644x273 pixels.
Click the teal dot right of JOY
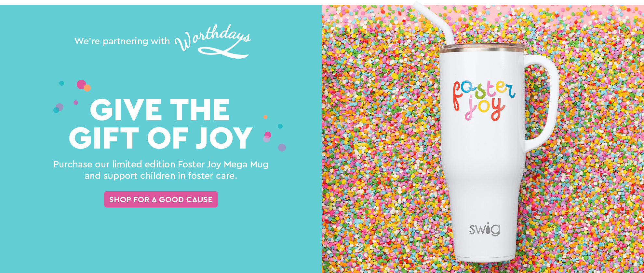[x=280, y=126]
